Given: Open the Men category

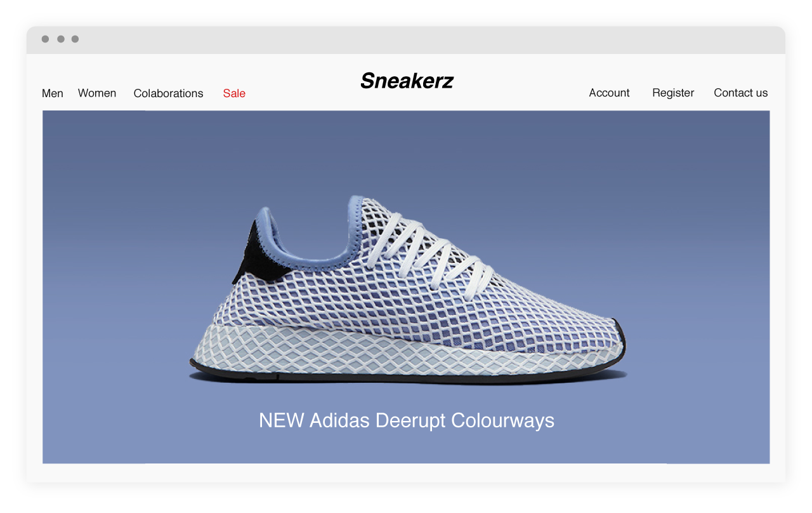Looking at the screenshot, I should click(53, 93).
